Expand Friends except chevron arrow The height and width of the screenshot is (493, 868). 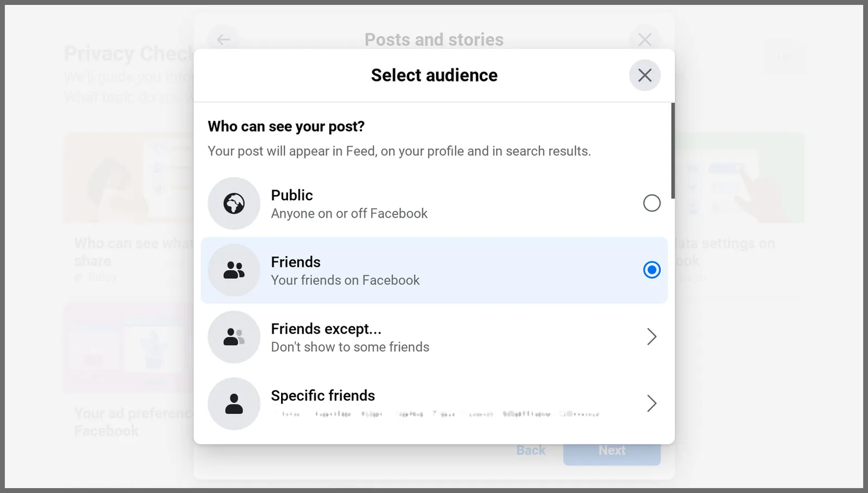click(x=652, y=337)
